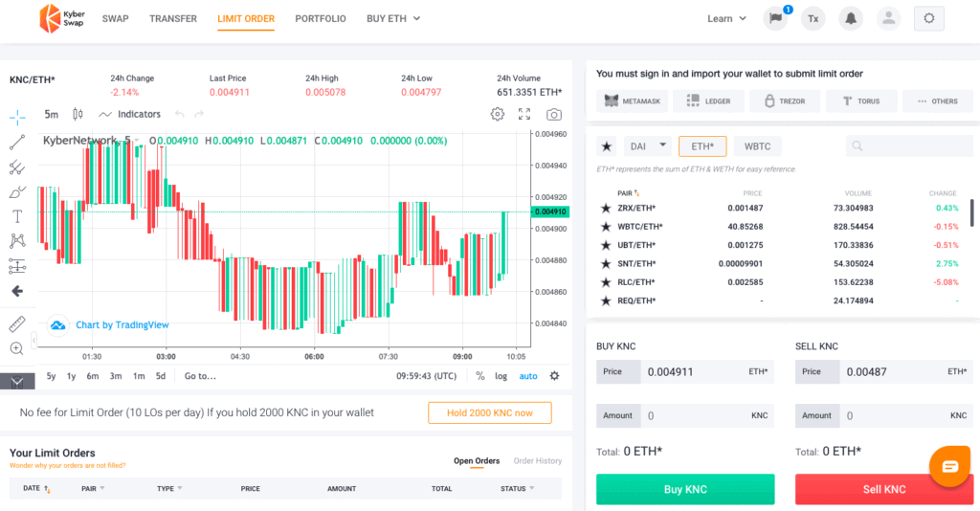980x511 pixels.
Task: Click the bell alerts icon
Action: pos(851,19)
